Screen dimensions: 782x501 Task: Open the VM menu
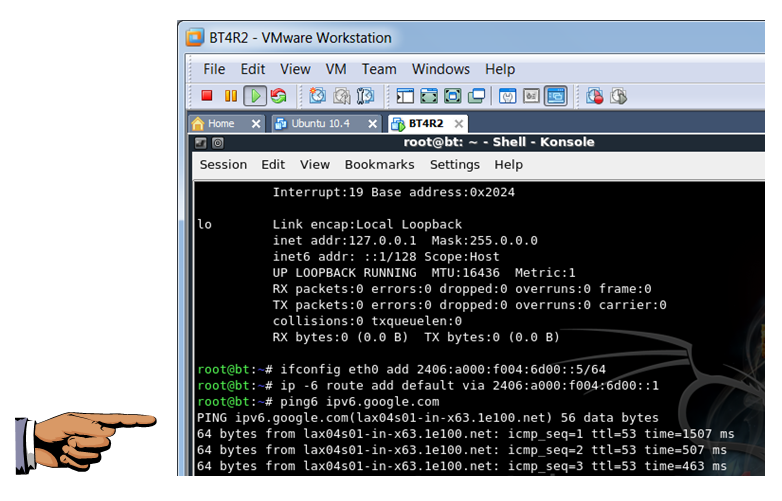click(x=336, y=69)
